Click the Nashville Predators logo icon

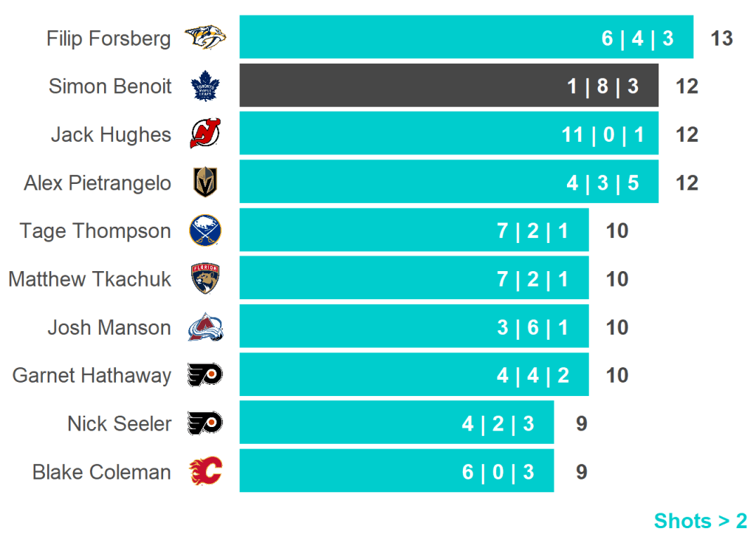(205, 37)
